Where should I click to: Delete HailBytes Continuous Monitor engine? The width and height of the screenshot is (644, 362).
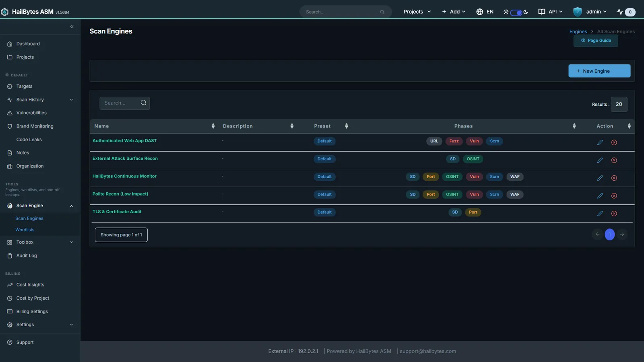coord(614,178)
